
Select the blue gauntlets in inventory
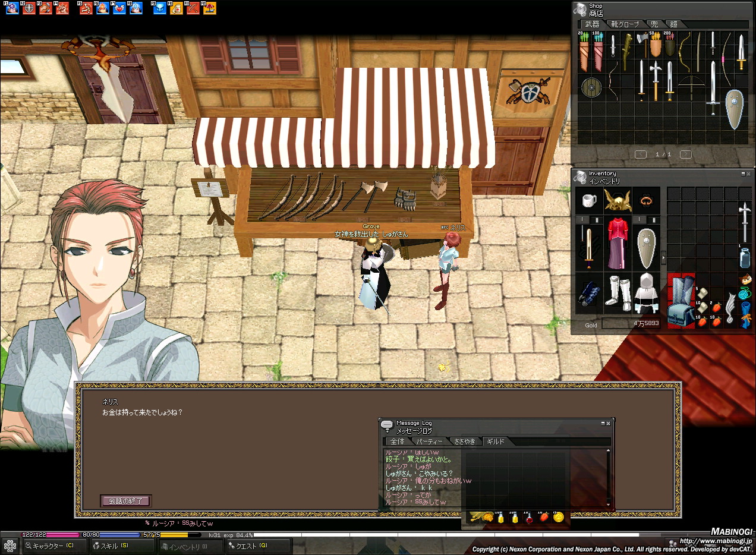coord(589,294)
